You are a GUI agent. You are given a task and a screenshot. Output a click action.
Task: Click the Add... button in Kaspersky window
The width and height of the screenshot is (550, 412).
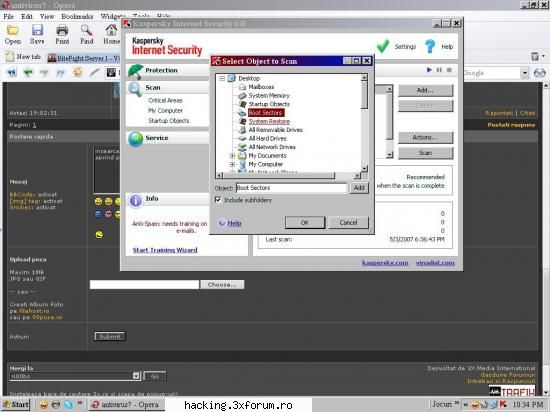click(x=425, y=90)
